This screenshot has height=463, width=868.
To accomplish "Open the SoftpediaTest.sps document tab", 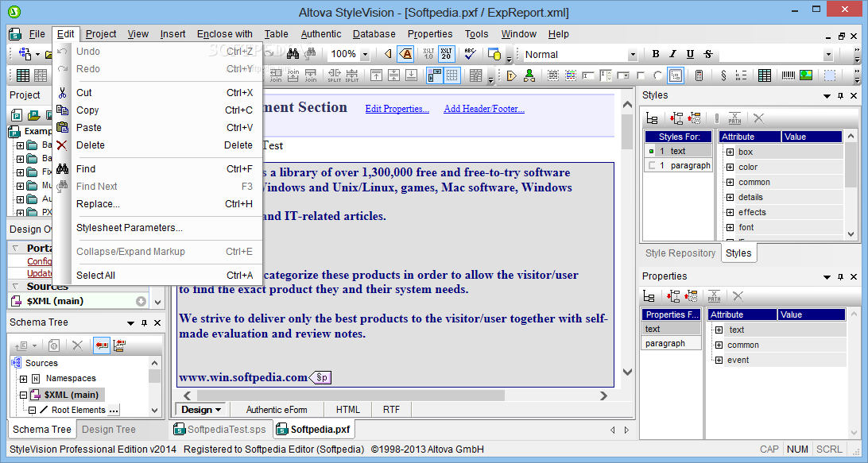I will click(x=220, y=430).
